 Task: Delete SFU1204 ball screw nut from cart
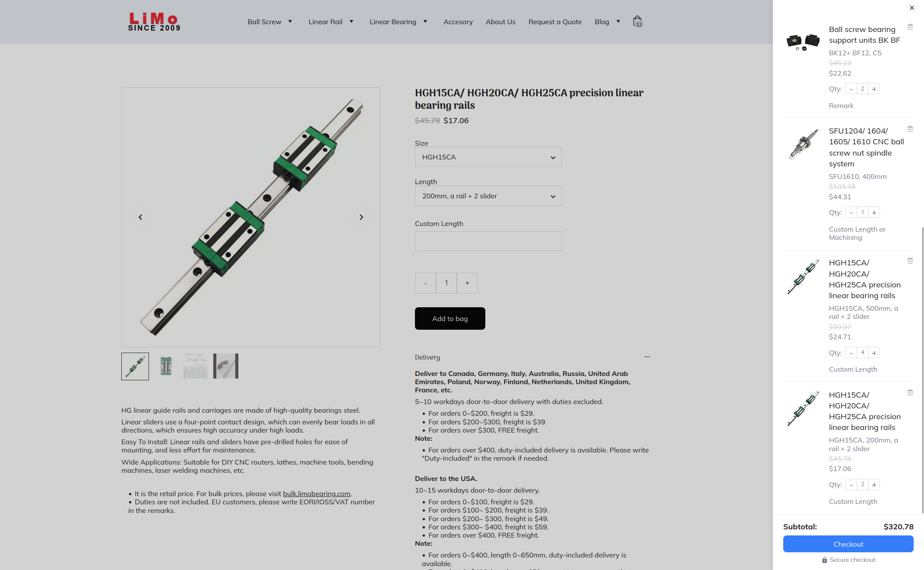pyautogui.click(x=910, y=129)
